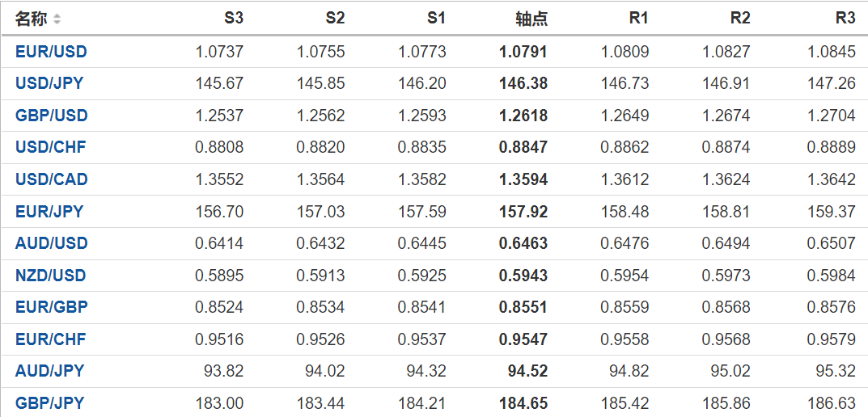Viewport: 868px width, 417px height.
Task: Click the R1 column header
Action: 638,19
